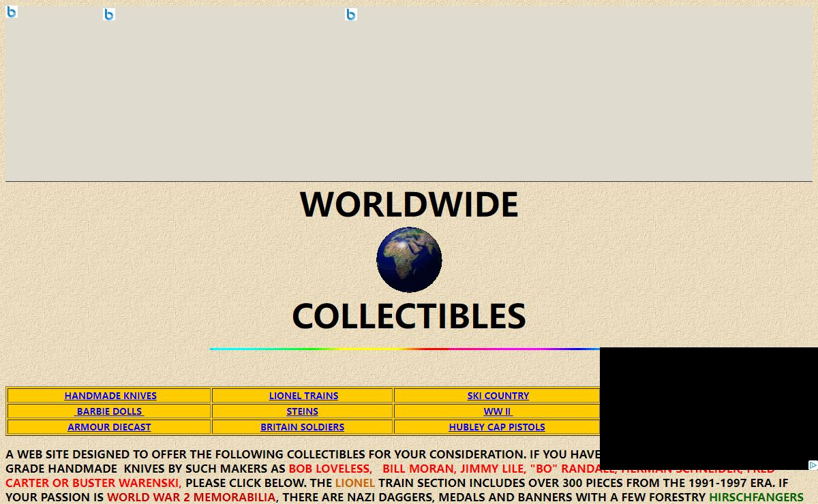This screenshot has width=818, height=504.
Task: Click the red BILL MORAN name
Action: click(419, 469)
